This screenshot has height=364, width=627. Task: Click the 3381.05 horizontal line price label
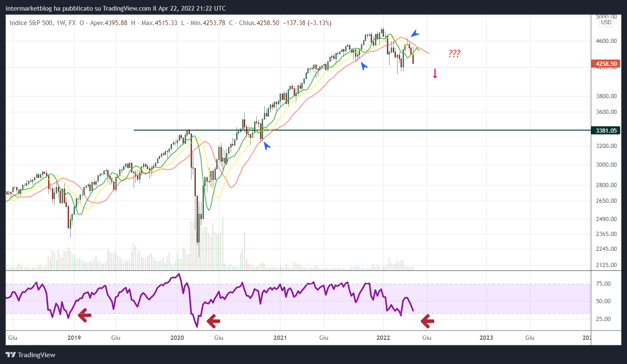coord(606,131)
